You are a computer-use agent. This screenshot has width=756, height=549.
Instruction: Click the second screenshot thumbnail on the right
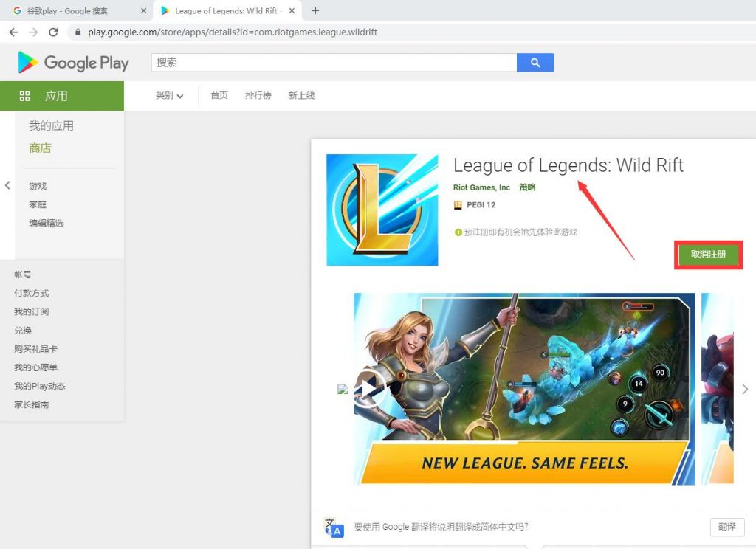(x=718, y=388)
